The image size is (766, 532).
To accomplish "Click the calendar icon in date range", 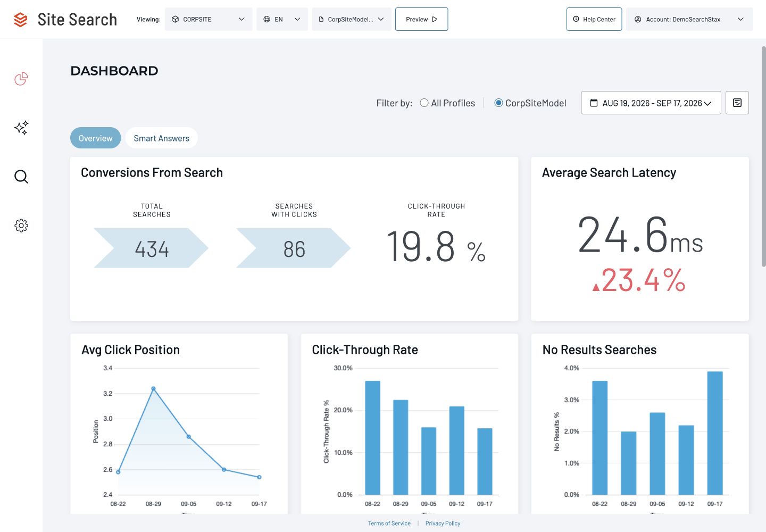I will coord(594,103).
